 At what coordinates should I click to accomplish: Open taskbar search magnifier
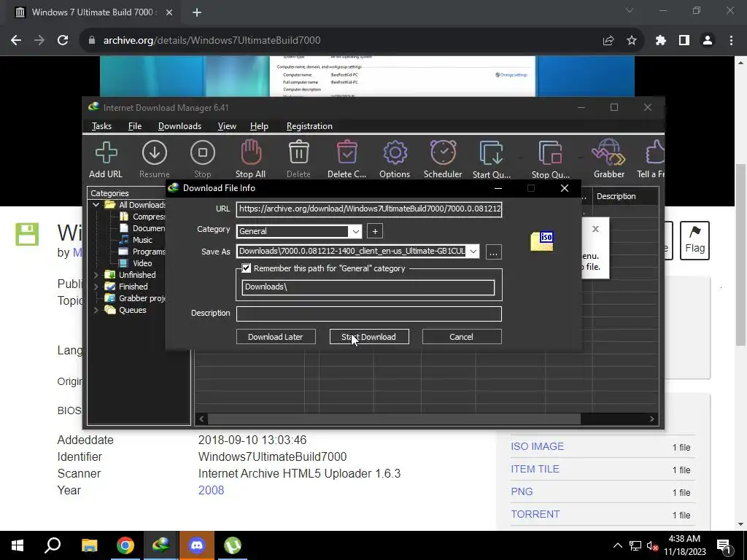tap(53, 545)
